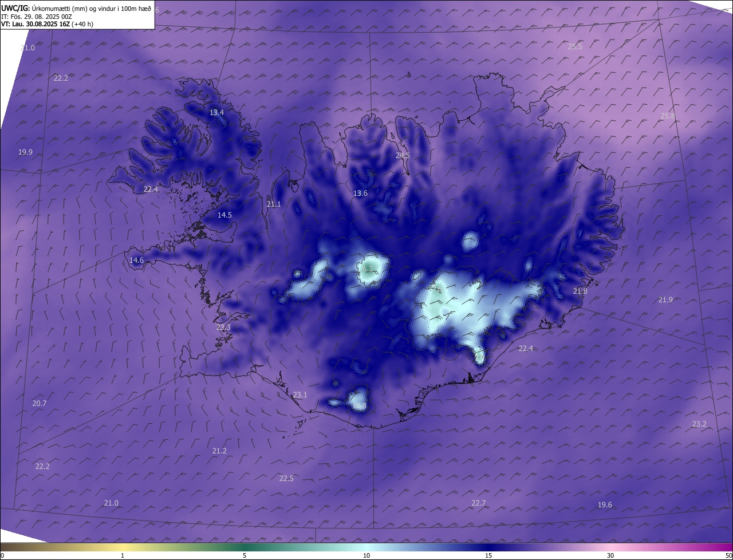Viewport: 733px width, 560px height.
Task: Click the 21.8 value on the map
Action: (x=580, y=291)
